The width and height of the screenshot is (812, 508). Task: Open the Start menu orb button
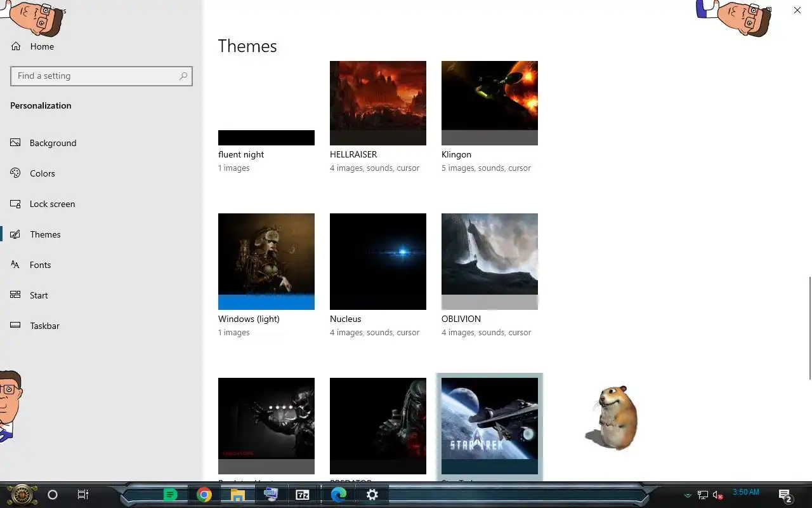(x=22, y=495)
